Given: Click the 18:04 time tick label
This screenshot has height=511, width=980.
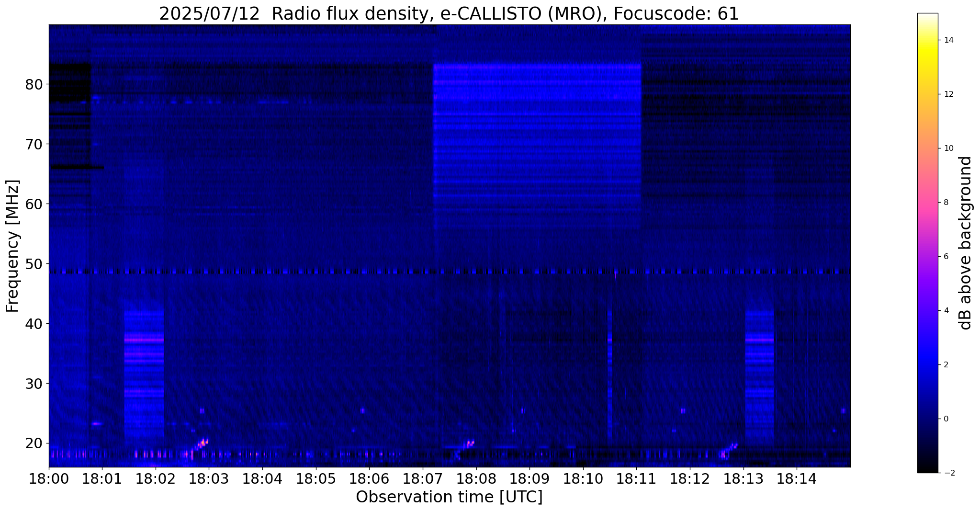Looking at the screenshot, I should point(262,479).
